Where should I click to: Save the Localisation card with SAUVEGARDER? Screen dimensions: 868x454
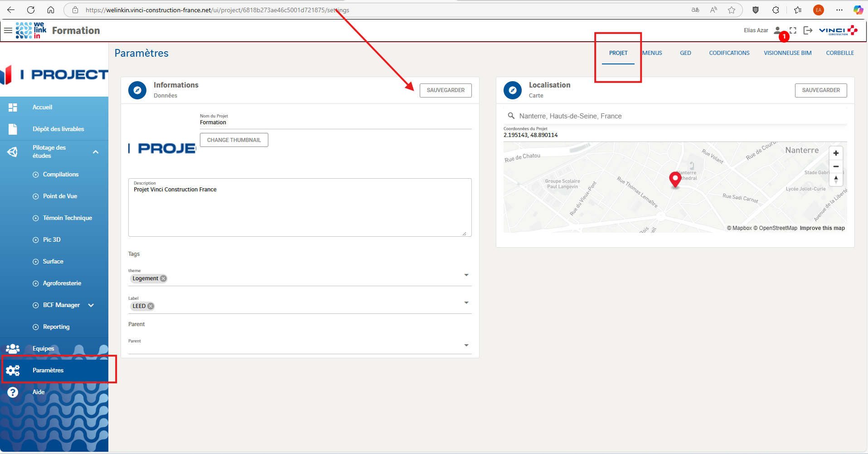[820, 90]
